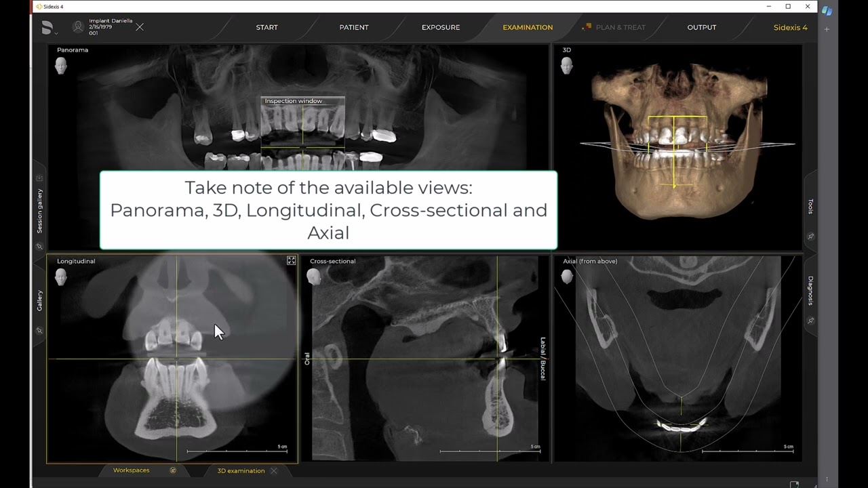The height and width of the screenshot is (488, 868).
Task: Close patient Implant Daniella
Action: [x=140, y=27]
